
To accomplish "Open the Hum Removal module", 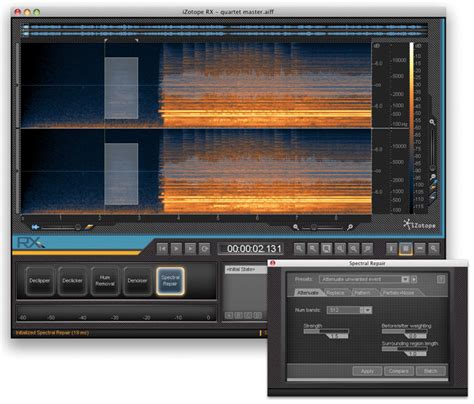I will 105,281.
